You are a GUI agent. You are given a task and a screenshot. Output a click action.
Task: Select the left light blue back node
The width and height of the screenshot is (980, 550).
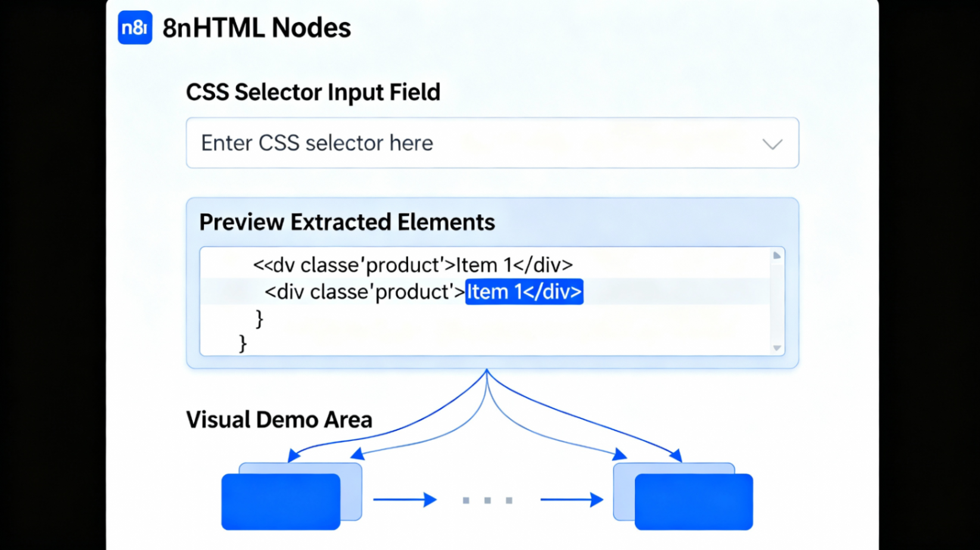[x=351, y=477]
